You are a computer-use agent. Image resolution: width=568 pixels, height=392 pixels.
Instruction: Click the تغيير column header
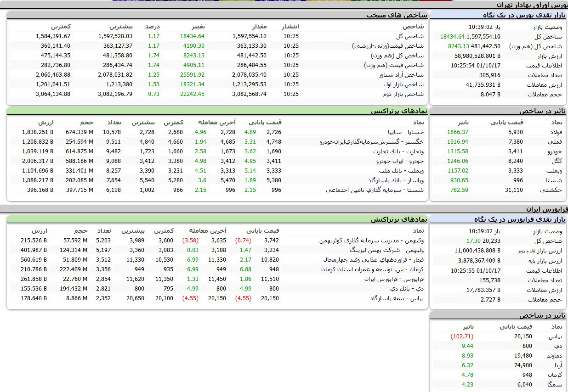pyautogui.click(x=198, y=26)
